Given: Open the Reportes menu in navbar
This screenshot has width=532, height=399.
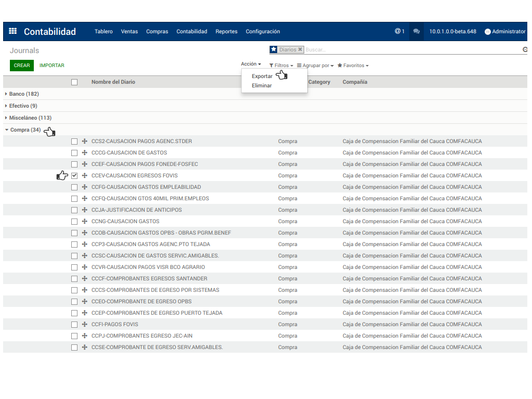Looking at the screenshot, I should tap(226, 32).
